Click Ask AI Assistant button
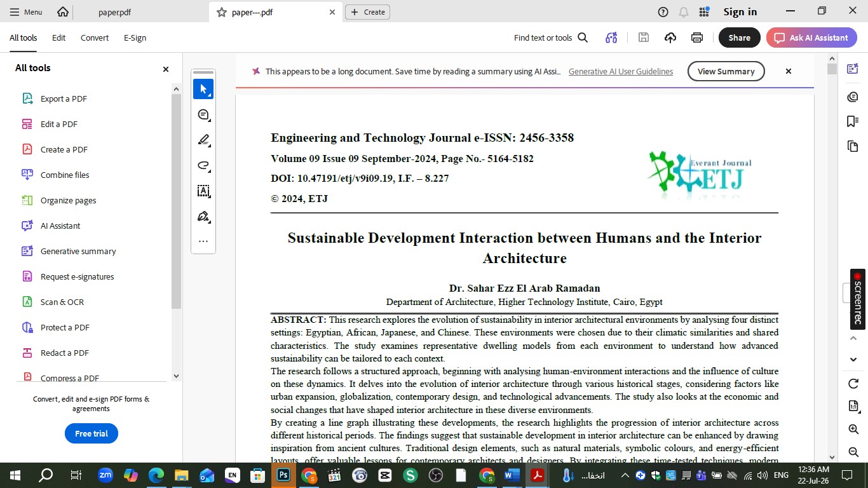This screenshot has height=488, width=868. tap(811, 37)
